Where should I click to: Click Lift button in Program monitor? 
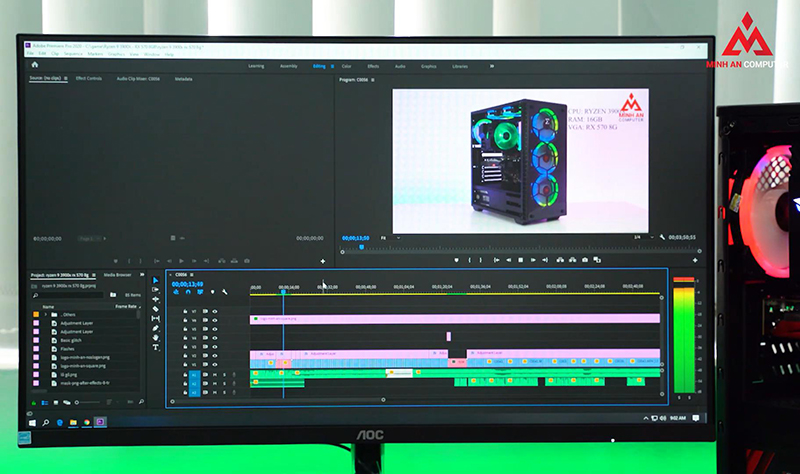pos(560,260)
